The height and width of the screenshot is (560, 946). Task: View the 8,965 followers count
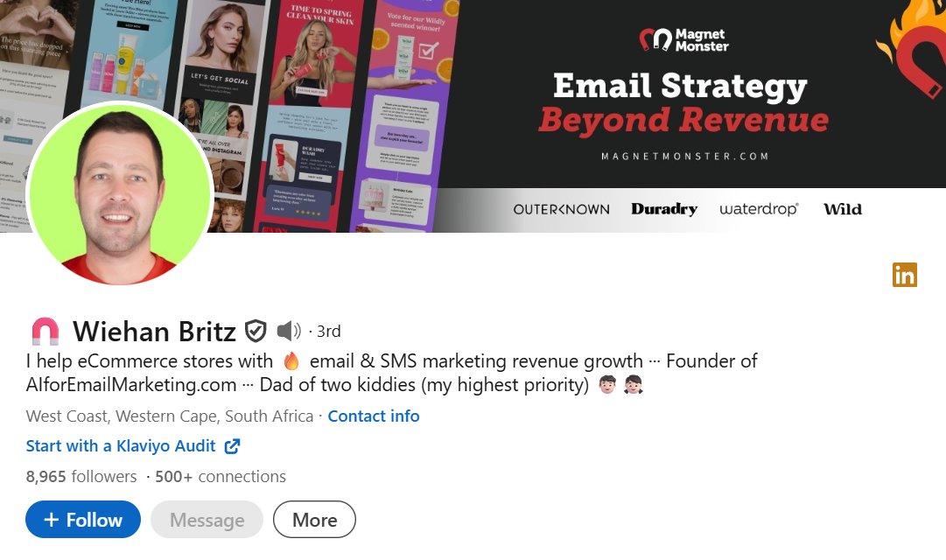(x=81, y=477)
